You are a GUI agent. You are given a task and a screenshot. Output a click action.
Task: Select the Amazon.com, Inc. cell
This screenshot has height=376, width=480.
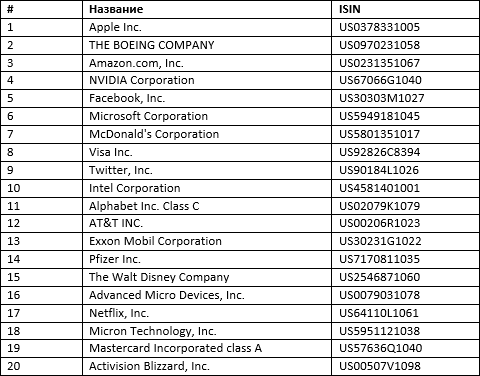point(207,63)
